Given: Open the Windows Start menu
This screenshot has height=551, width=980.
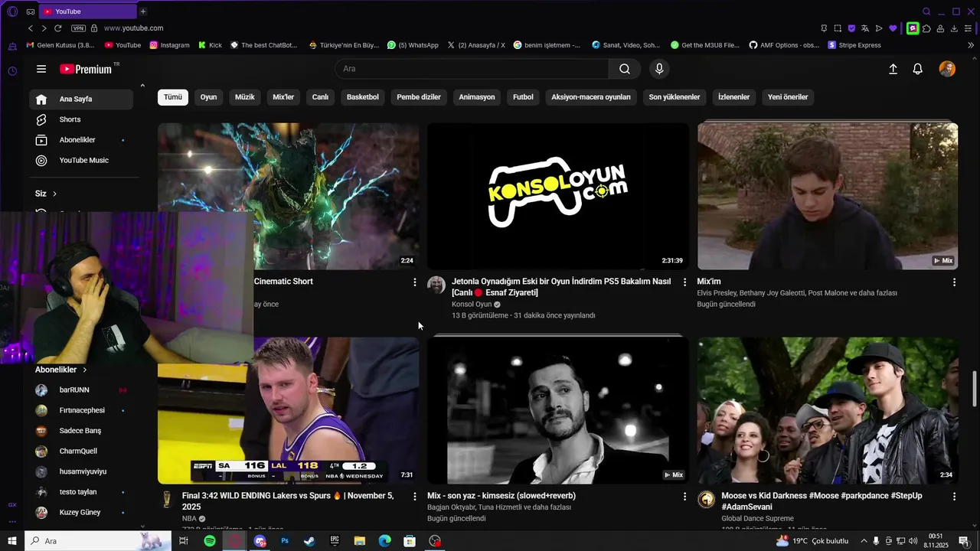Looking at the screenshot, I should (12, 541).
